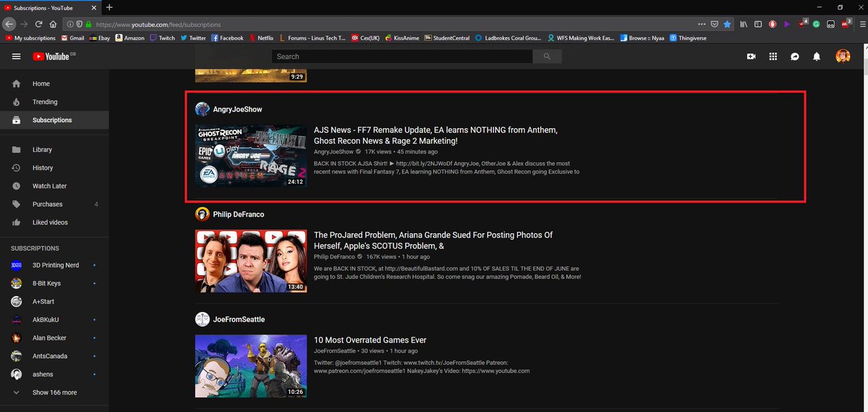The height and width of the screenshot is (412, 868).
Task: Click the site information icon in the address bar
Action: pyautogui.click(x=70, y=24)
